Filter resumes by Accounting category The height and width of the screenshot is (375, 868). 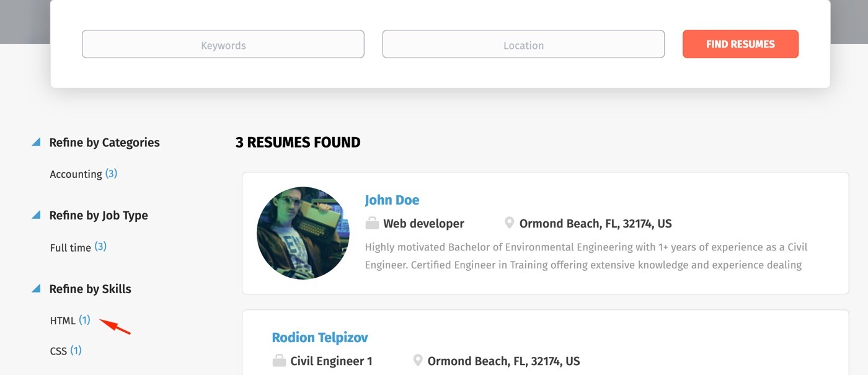coord(76,174)
